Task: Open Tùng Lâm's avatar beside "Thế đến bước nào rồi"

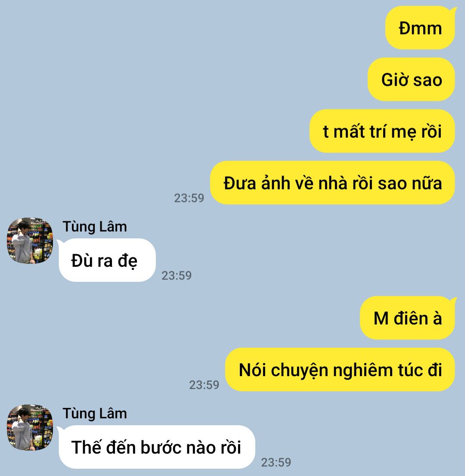Action: (x=30, y=427)
